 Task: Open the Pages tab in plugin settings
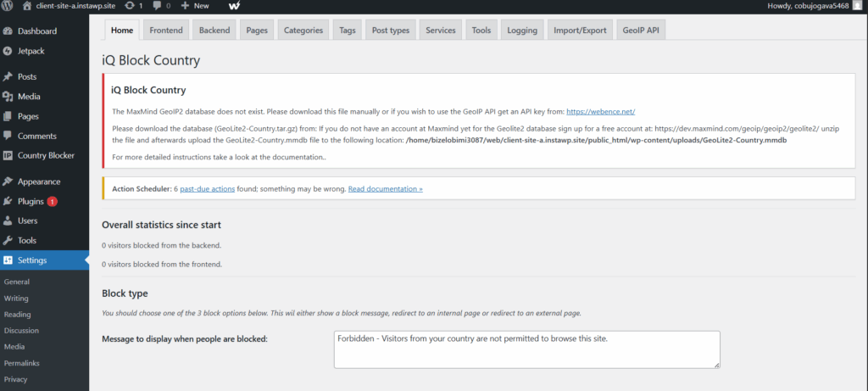coord(257,31)
